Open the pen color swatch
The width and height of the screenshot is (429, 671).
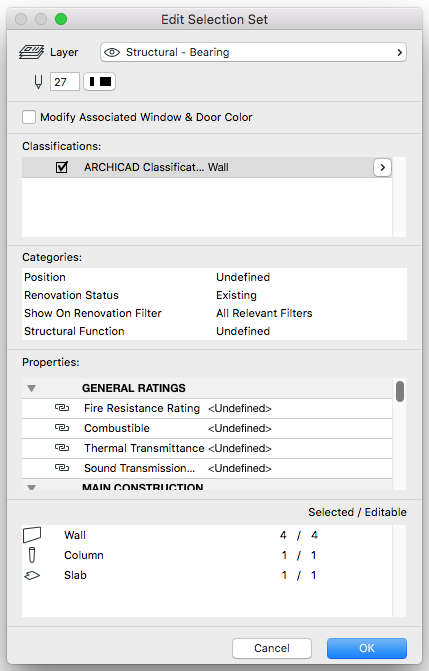99,81
